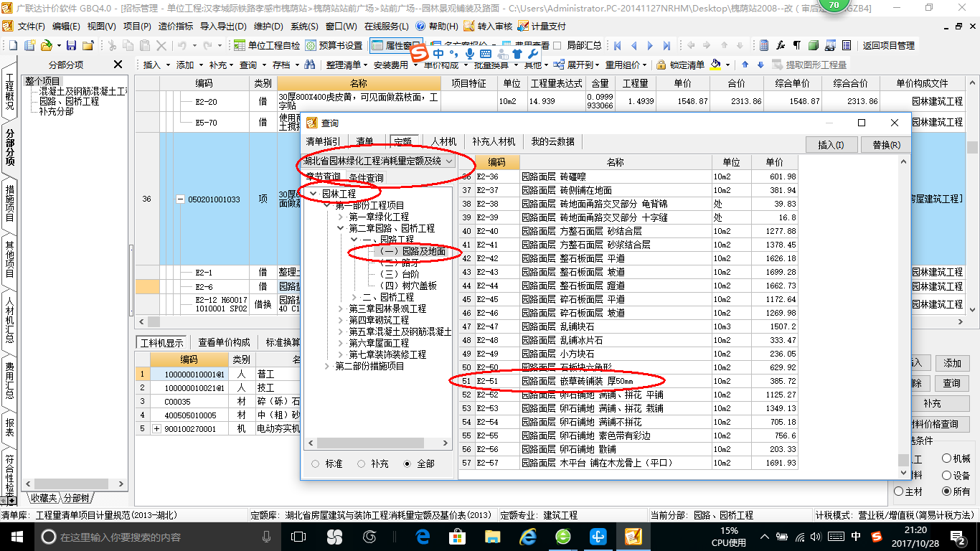Screen dimensions: 980x551
Task: Select the 主材 filter radio button
Action: [899, 491]
